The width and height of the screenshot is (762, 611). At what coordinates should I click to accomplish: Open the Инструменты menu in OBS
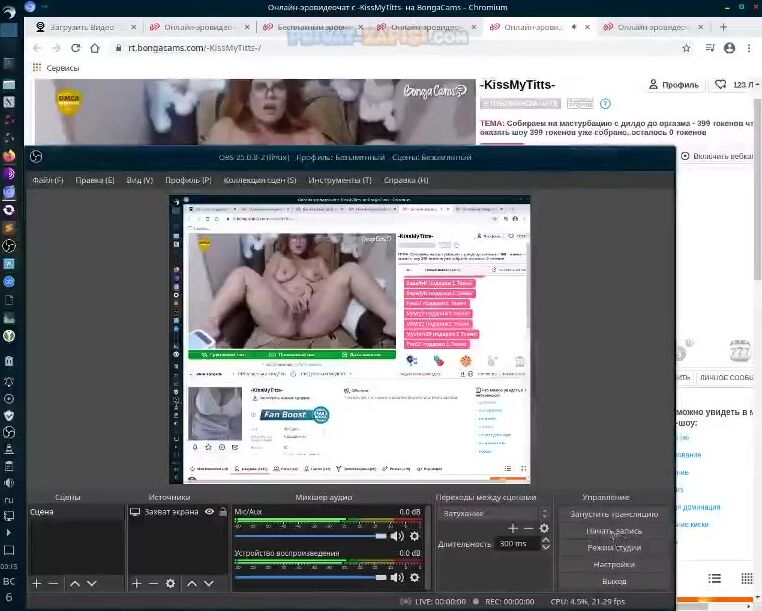[340, 180]
